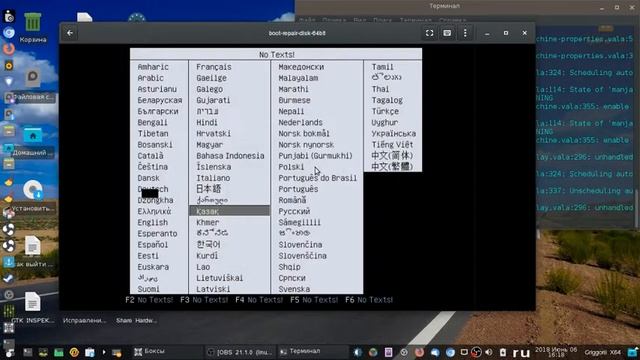Select Amharic language

point(153,67)
